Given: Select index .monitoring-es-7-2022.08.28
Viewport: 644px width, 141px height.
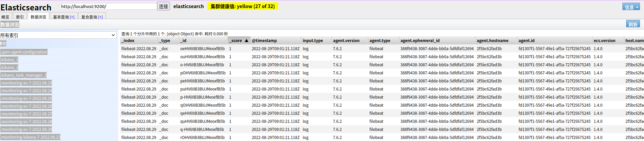Looking at the screenshot, I should (x=26, y=121).
